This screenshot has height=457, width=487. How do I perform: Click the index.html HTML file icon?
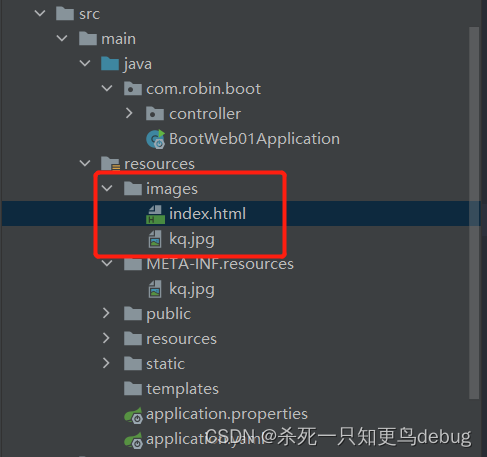[155, 214]
